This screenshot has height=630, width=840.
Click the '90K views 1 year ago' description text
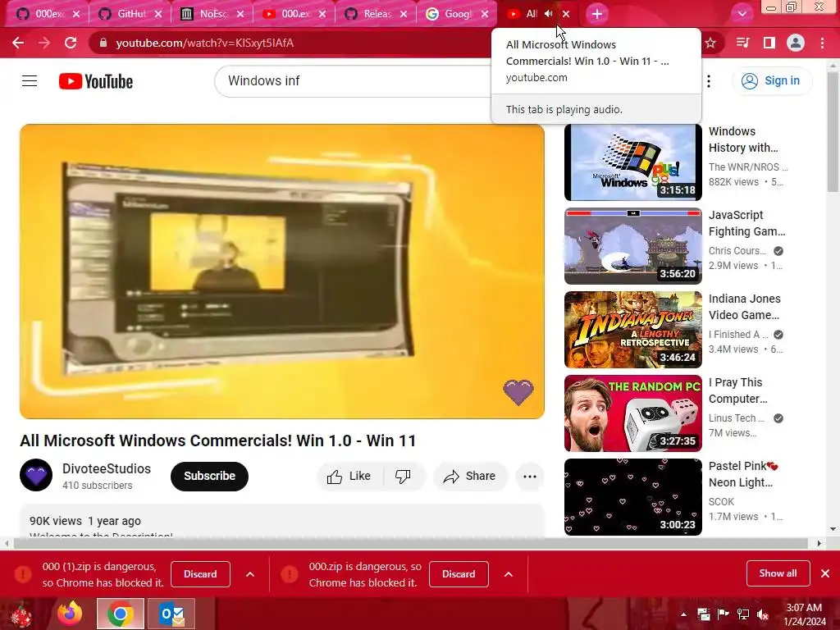(x=85, y=521)
